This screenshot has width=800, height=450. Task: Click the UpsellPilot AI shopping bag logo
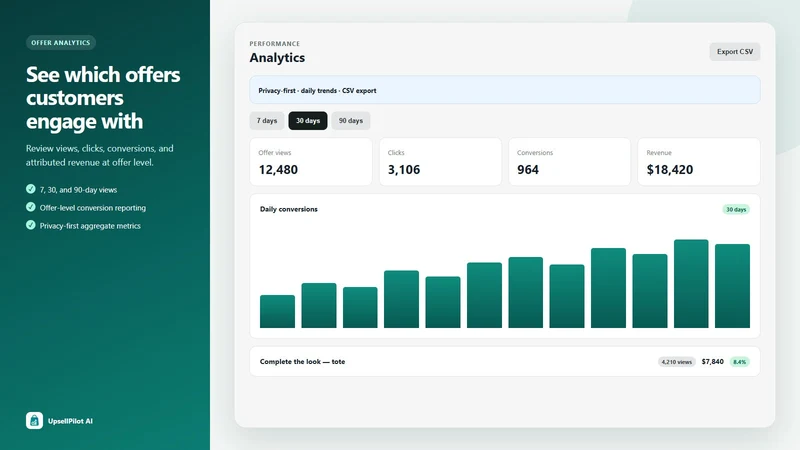click(x=34, y=420)
